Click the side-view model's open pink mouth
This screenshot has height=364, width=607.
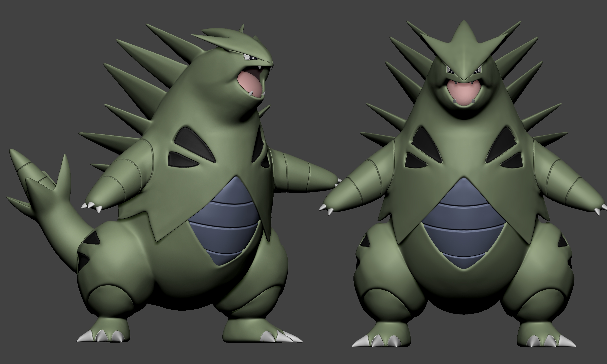pos(249,83)
